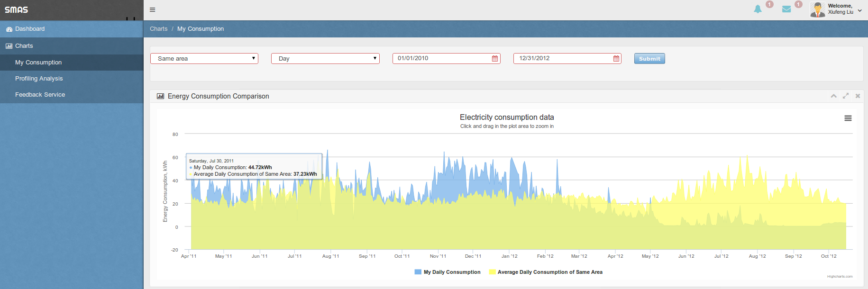Open the Same area dropdown
868x289 pixels.
click(x=204, y=59)
